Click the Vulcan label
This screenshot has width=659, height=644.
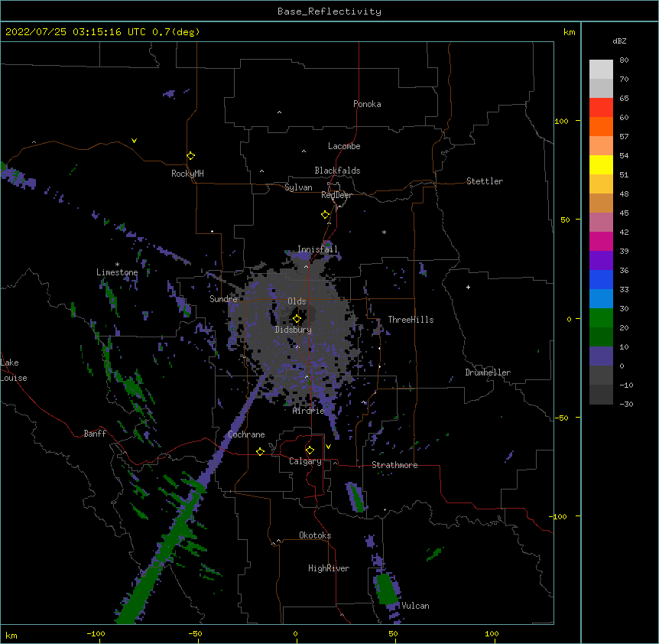click(415, 606)
